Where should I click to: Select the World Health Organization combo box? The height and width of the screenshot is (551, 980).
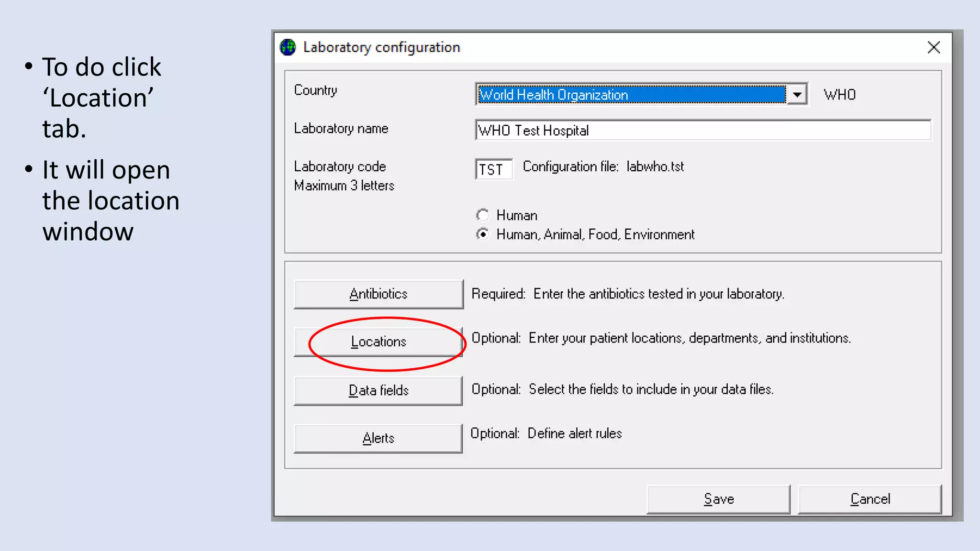coord(632,94)
